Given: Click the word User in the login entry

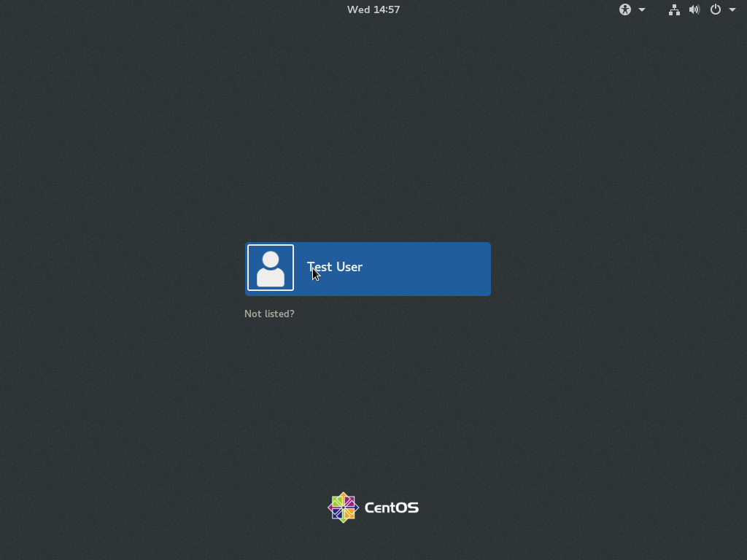Looking at the screenshot, I should 349,267.
